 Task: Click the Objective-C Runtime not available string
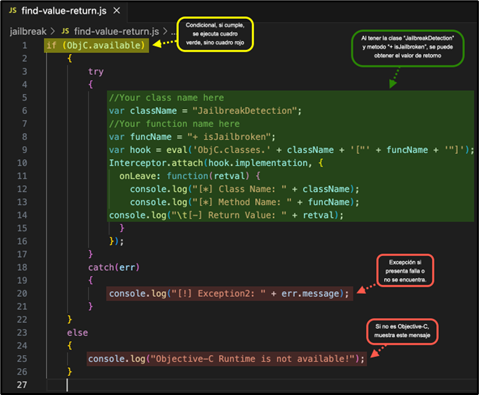pyautogui.click(x=252, y=359)
